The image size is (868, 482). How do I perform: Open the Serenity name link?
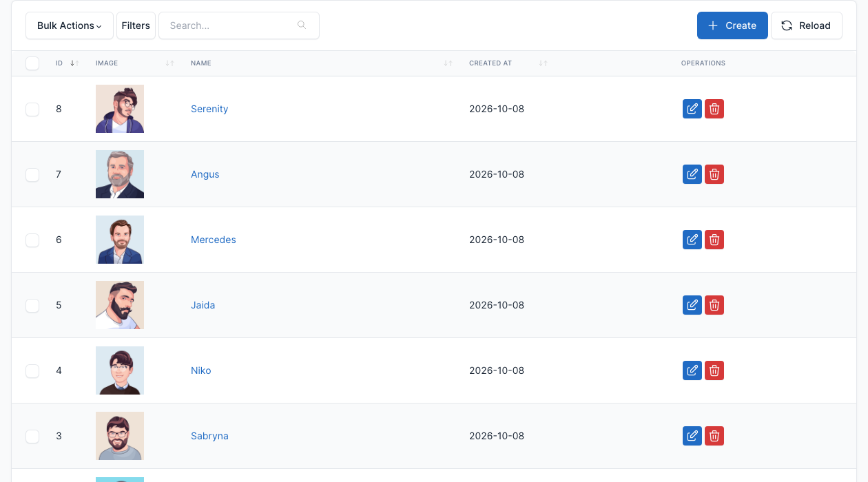point(209,109)
